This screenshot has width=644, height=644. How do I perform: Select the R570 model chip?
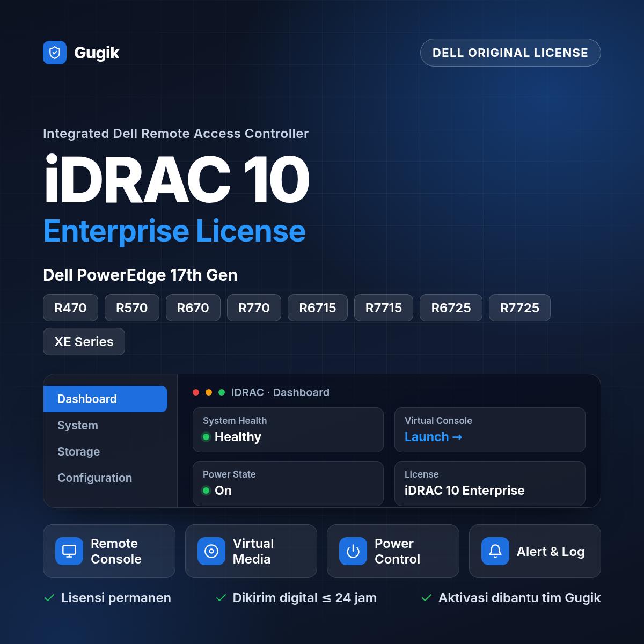(x=132, y=308)
